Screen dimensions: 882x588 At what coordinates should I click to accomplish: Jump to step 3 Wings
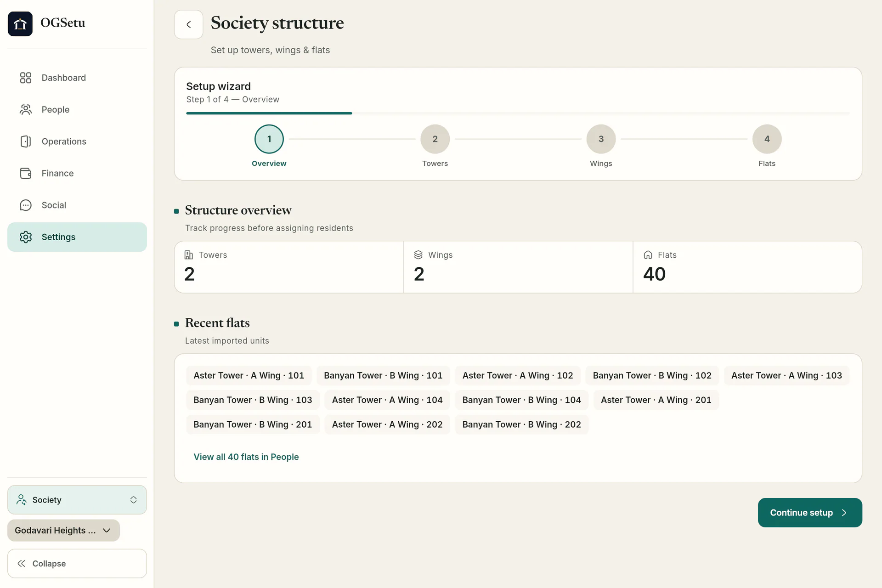tap(601, 139)
